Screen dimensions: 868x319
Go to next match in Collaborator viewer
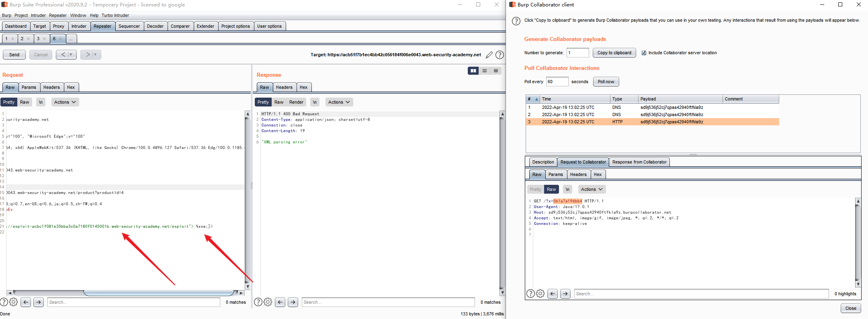(x=565, y=294)
